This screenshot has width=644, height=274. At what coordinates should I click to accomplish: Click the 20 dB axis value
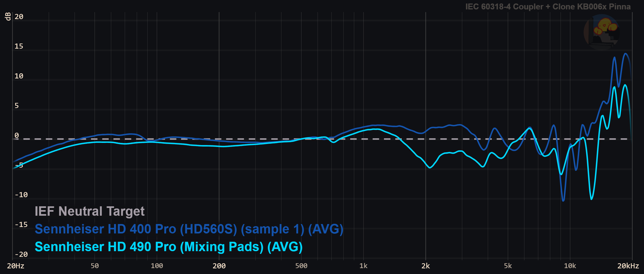coord(19,17)
